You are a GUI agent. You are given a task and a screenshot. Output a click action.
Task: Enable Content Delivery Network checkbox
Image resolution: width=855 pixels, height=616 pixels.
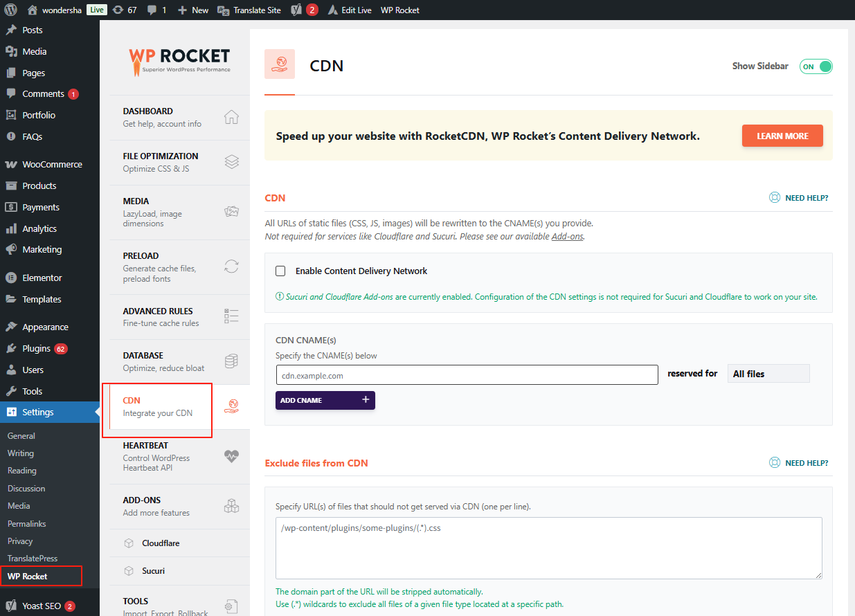tap(280, 271)
